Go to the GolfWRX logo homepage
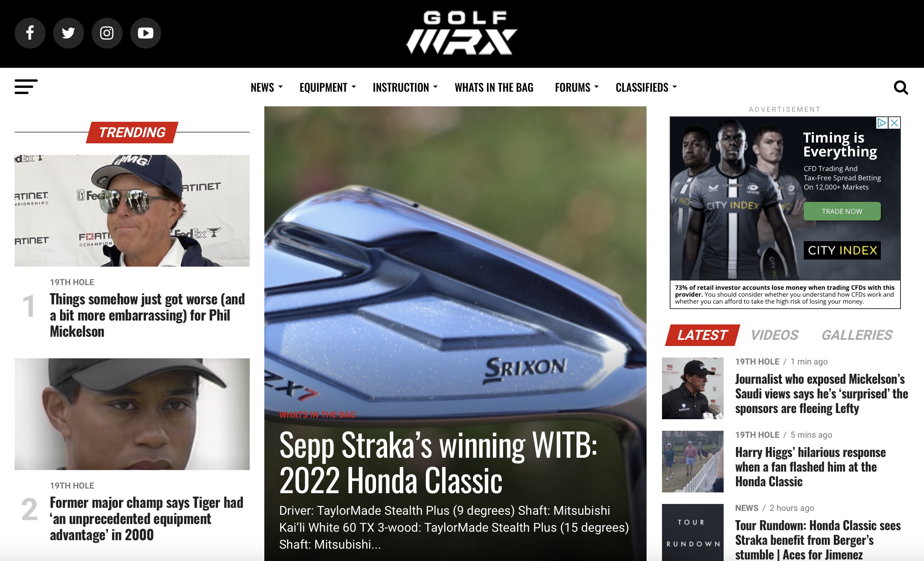Screen dimensions: 924x561 462,33
